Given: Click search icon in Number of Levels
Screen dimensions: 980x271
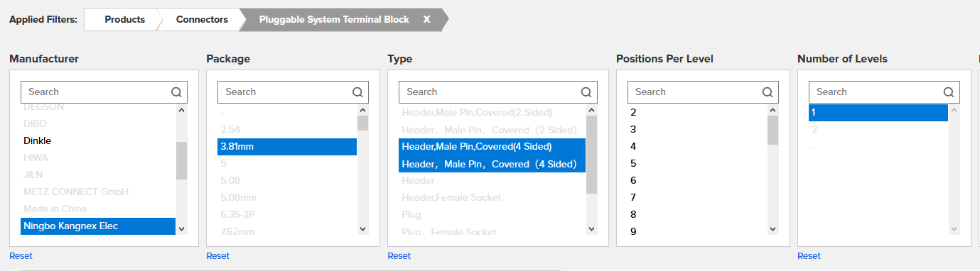Looking at the screenshot, I should click(x=949, y=92).
